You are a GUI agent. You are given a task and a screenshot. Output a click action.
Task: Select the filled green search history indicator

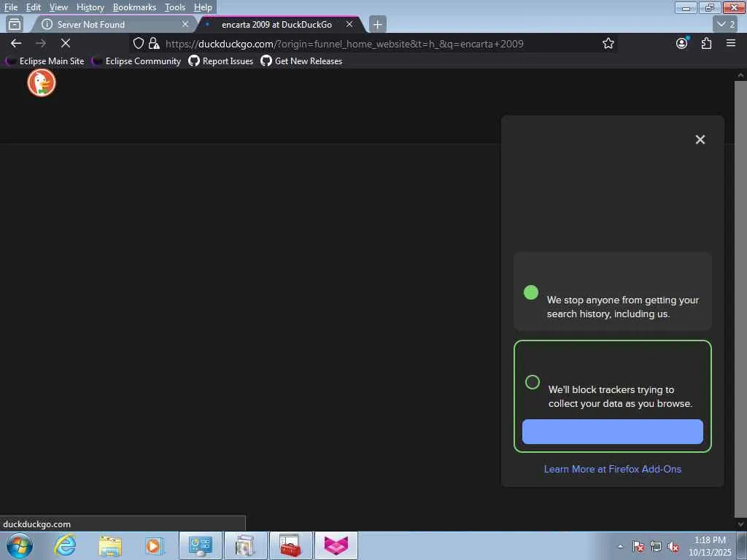(x=531, y=292)
